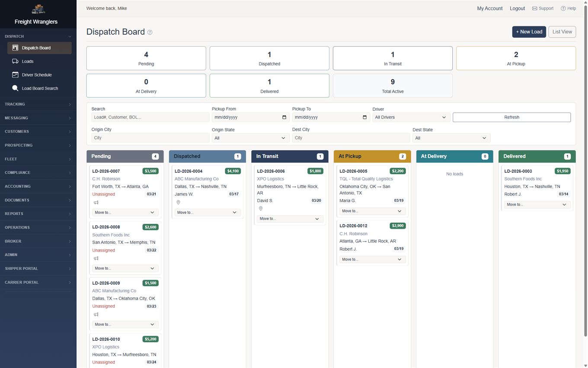Open Driver Schedule from sidebar

coord(39,75)
